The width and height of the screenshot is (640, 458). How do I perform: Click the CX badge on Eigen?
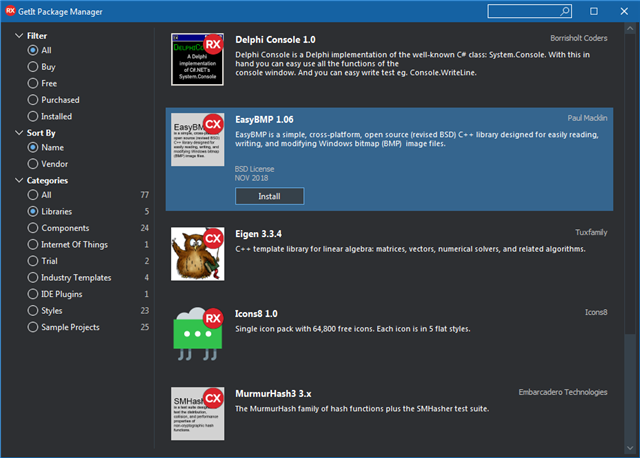[x=213, y=238]
